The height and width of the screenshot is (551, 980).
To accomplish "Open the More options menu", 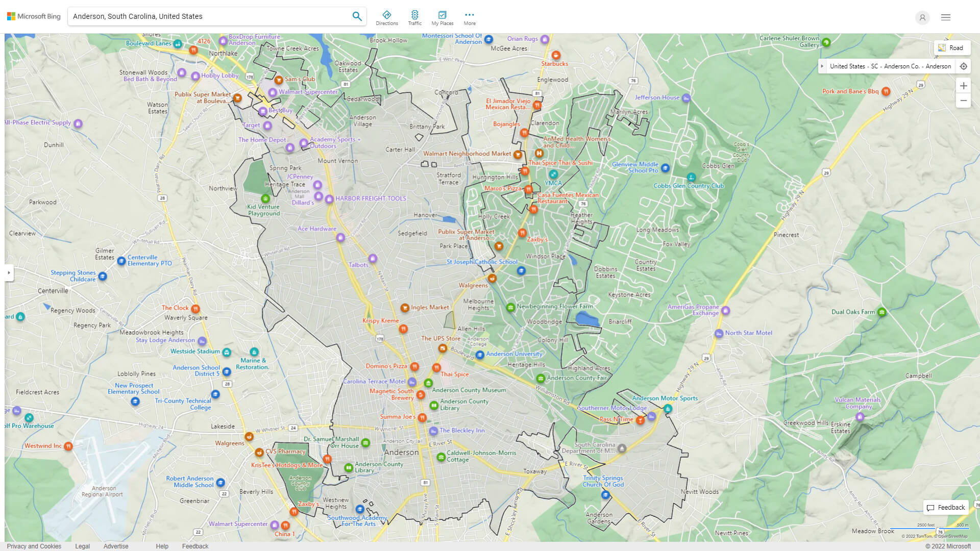I will (469, 16).
